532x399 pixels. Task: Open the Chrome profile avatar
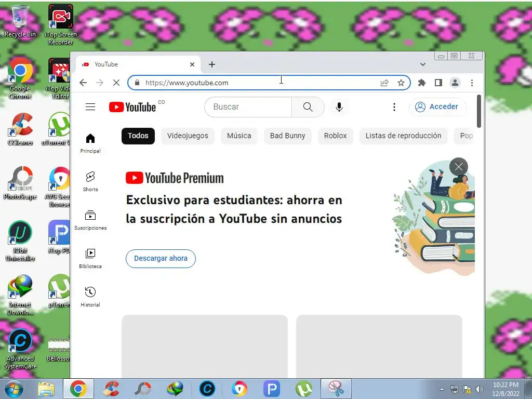click(455, 83)
